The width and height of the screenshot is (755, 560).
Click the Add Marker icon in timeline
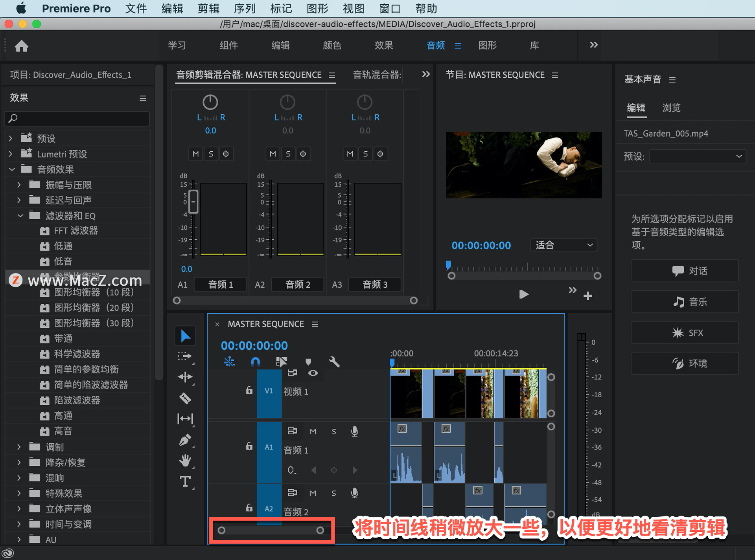[308, 362]
